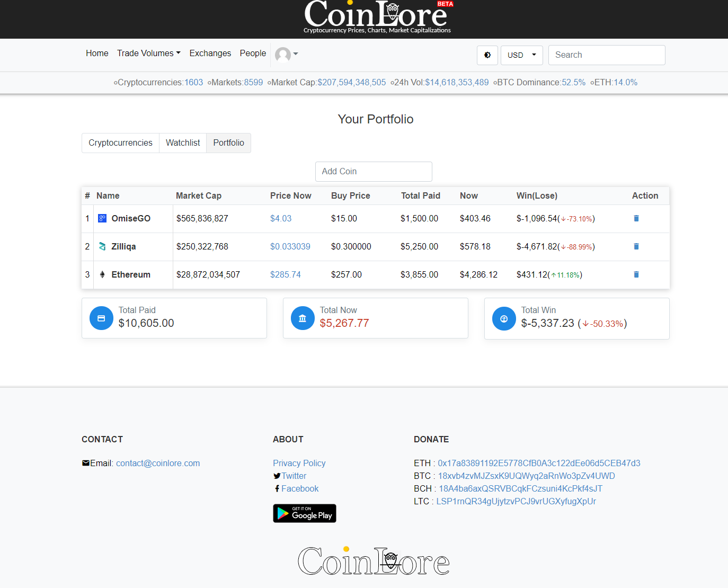Click the Zilliqa coin icon

(x=102, y=246)
